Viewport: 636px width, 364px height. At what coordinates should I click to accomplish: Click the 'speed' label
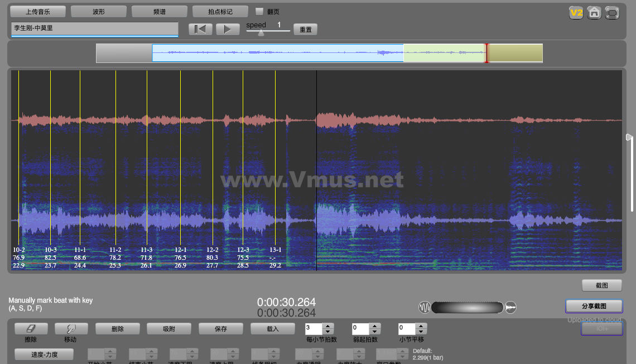(256, 25)
